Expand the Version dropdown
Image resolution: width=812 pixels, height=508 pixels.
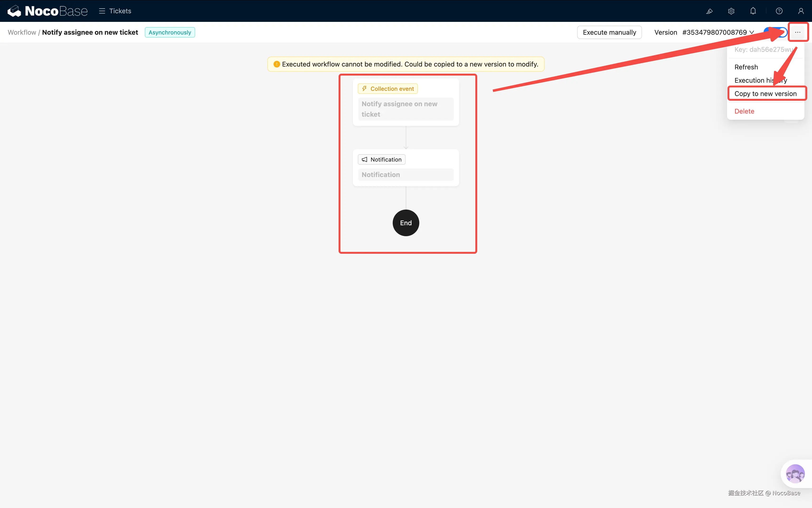718,32
